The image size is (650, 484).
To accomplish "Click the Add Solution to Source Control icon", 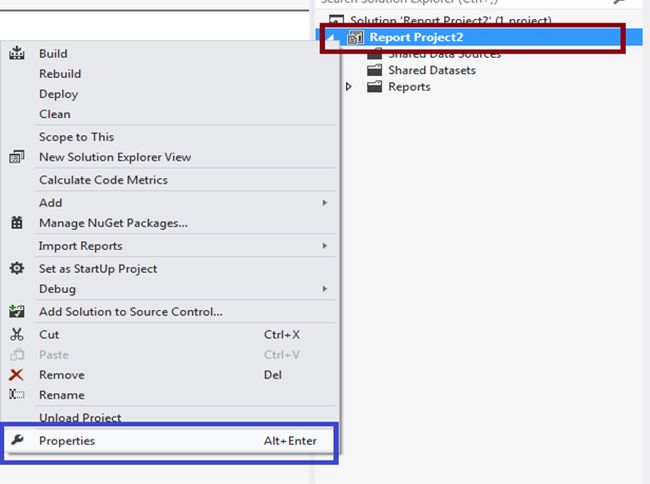I will click(x=16, y=311).
